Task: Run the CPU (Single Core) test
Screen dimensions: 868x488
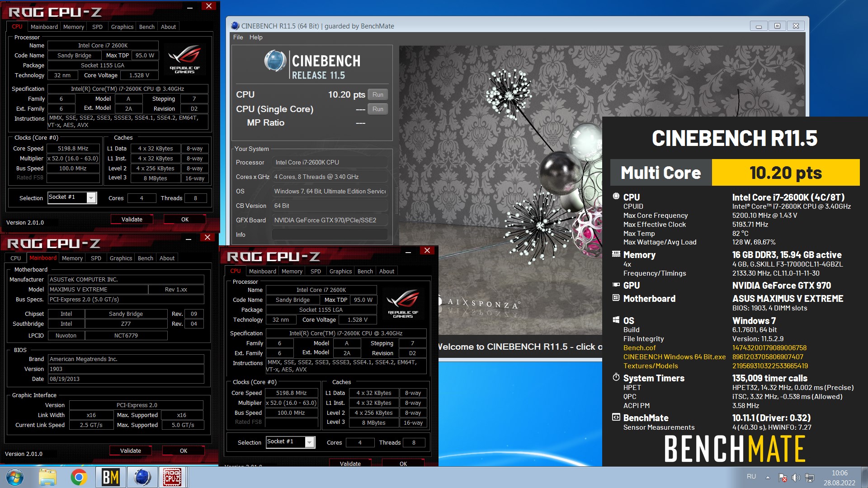Action: [378, 109]
